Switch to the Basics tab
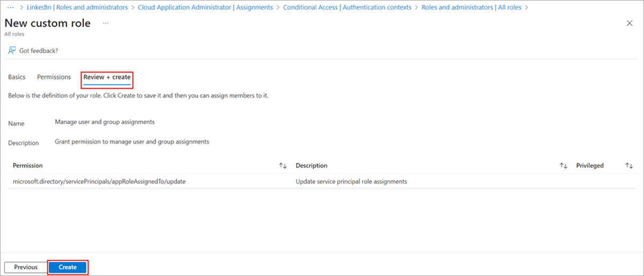The image size is (644, 276). point(17,77)
